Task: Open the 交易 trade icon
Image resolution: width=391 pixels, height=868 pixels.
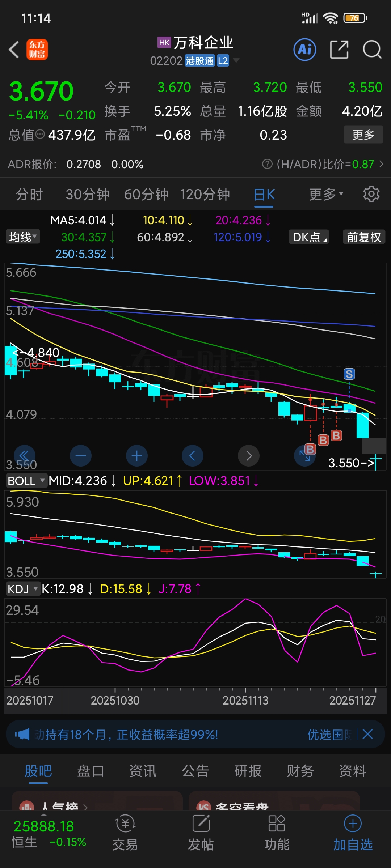Action: tap(125, 833)
